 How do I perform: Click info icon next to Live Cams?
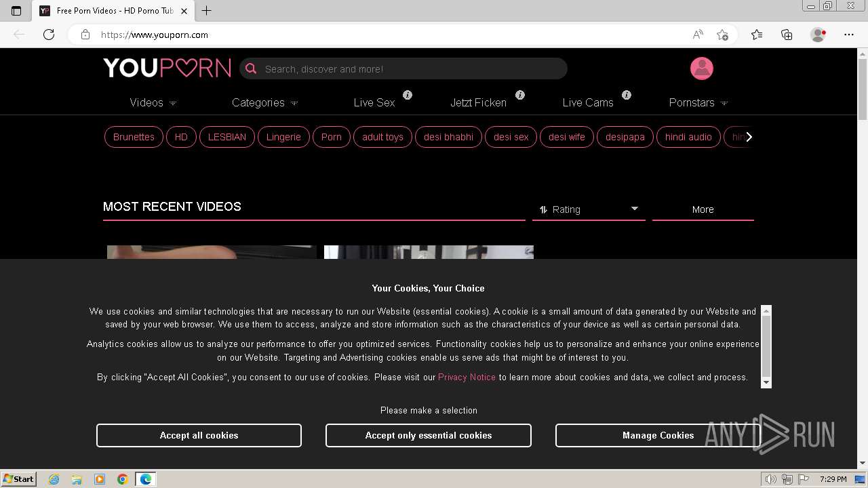click(x=627, y=95)
